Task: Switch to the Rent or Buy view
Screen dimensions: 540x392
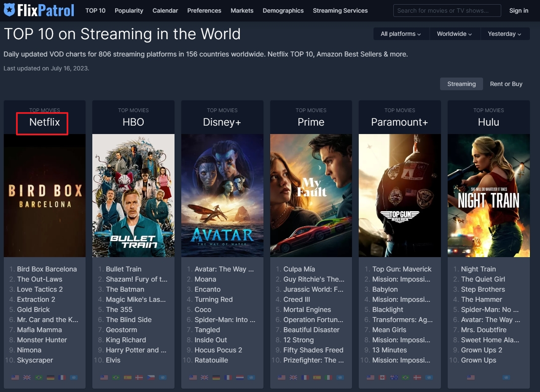Action: point(506,84)
